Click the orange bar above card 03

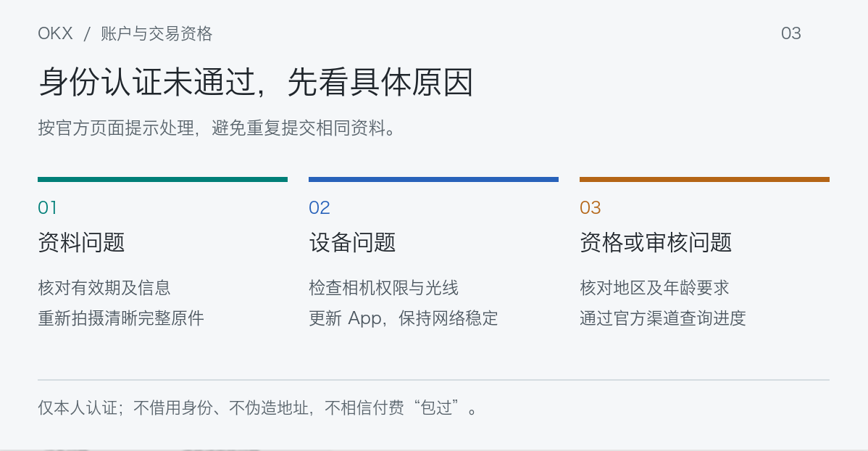pyautogui.click(x=704, y=180)
